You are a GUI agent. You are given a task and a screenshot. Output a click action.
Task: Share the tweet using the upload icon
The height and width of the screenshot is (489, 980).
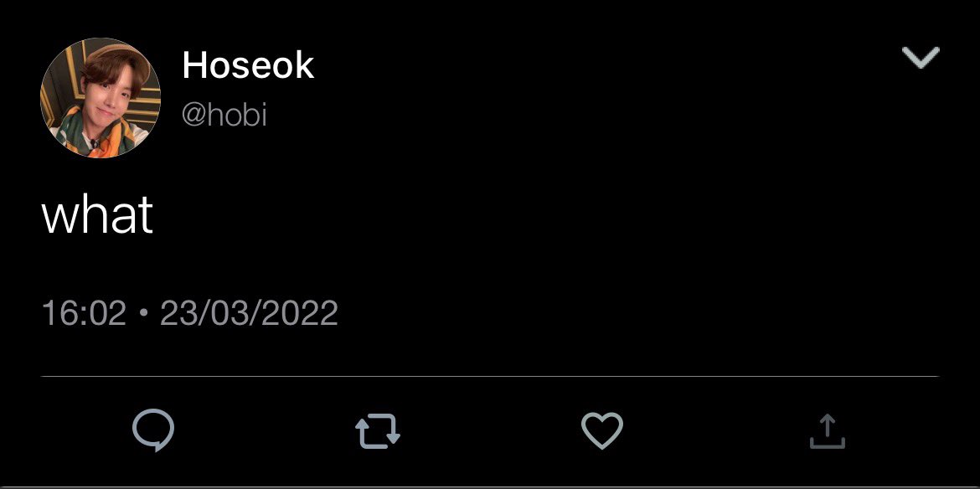(827, 431)
